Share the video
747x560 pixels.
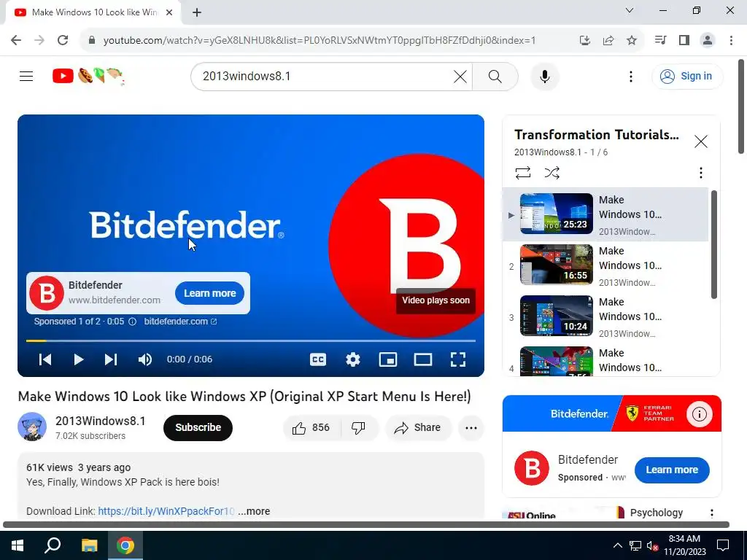417,427
